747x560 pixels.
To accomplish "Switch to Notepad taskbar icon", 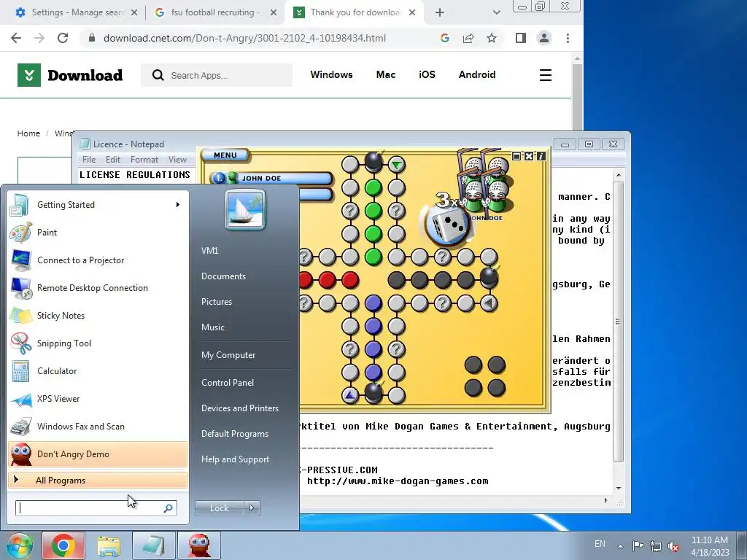I will [x=153, y=545].
